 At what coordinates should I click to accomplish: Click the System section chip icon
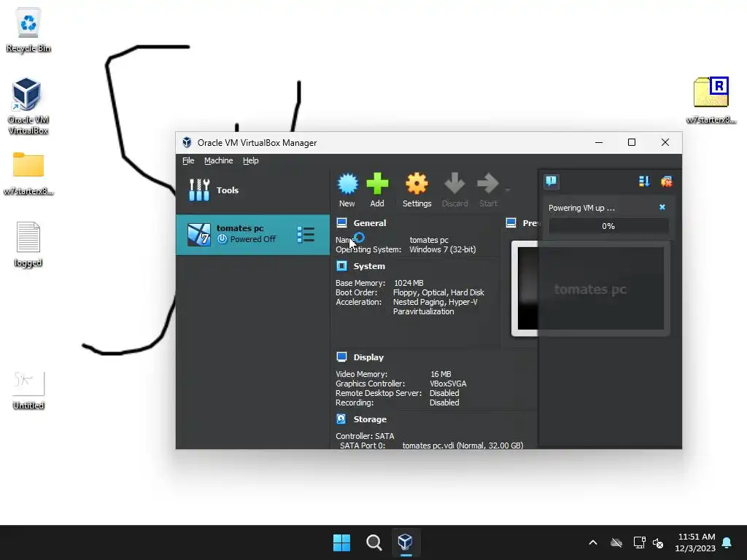click(341, 265)
